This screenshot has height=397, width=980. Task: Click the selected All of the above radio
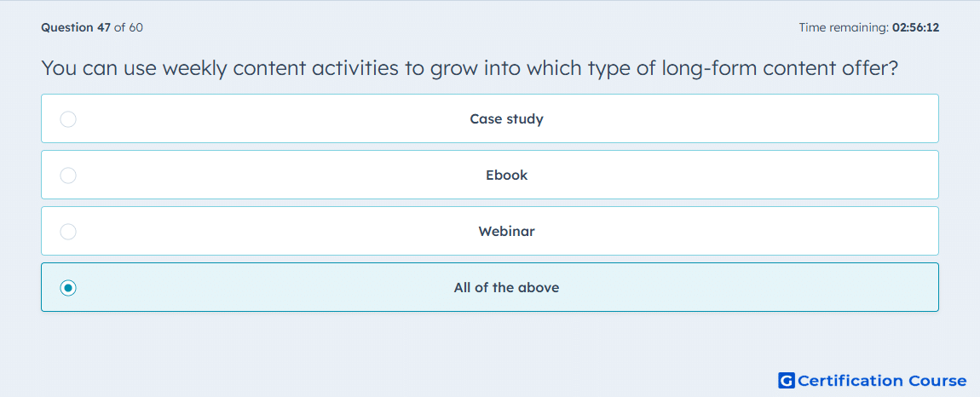click(x=68, y=288)
